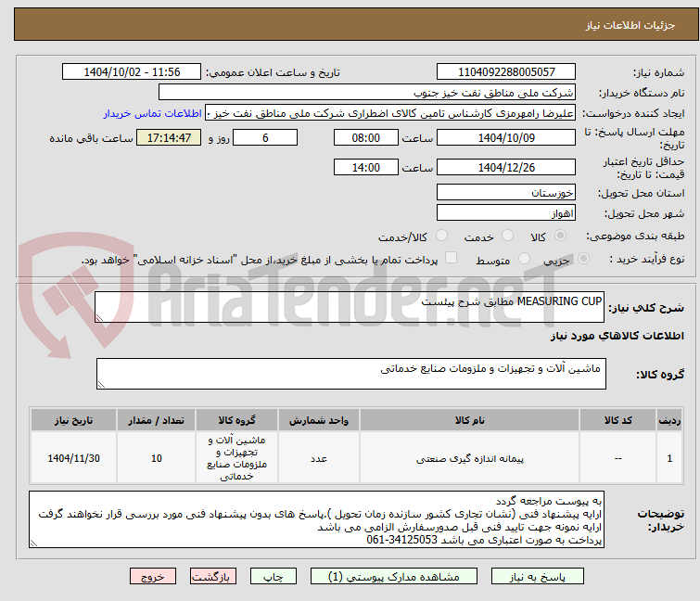Click the ردیف column header

(669, 420)
